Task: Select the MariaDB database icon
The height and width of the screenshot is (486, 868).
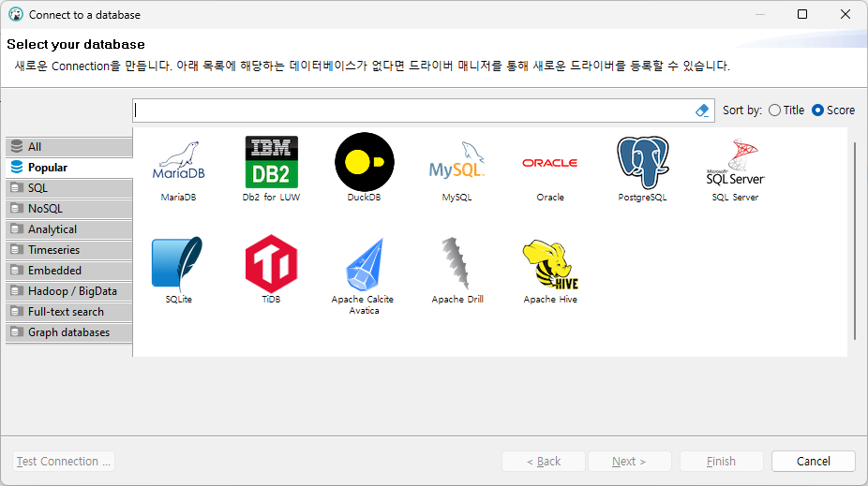Action: 178,161
